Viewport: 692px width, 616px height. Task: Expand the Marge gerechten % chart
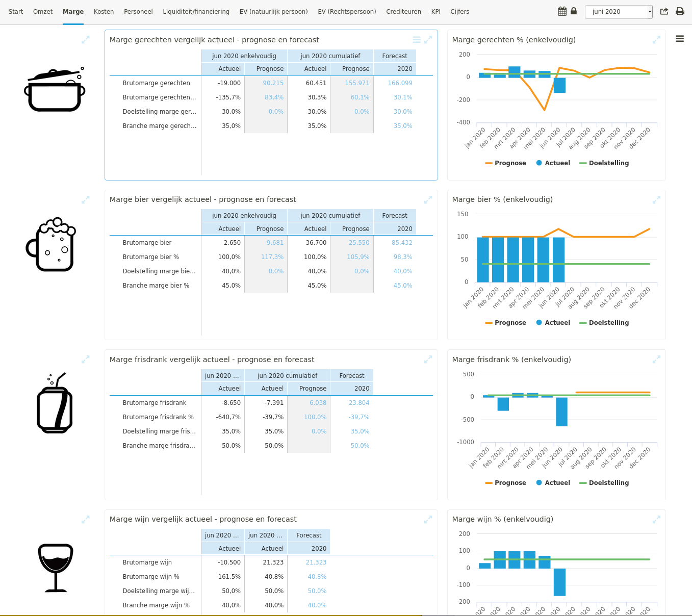656,40
